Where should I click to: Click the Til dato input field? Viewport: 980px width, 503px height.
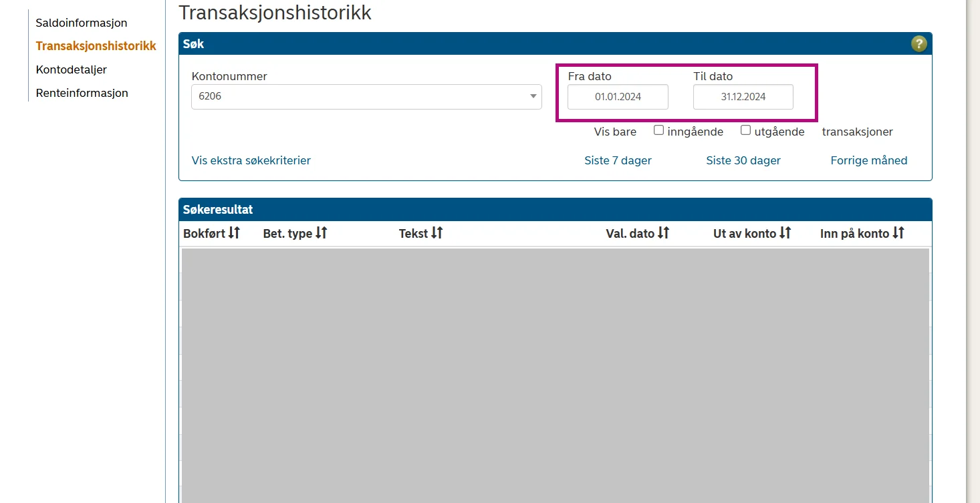(743, 97)
